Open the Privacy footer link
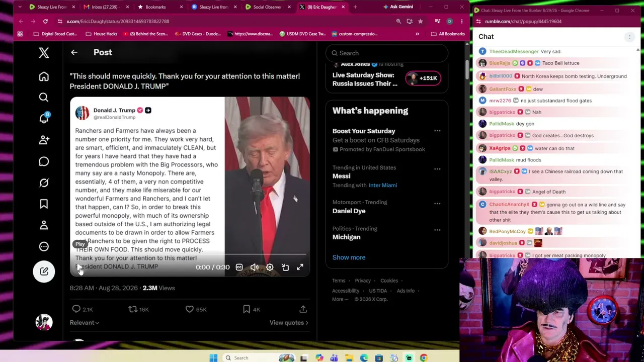Viewport: 644px width, 362px height. 363,281
